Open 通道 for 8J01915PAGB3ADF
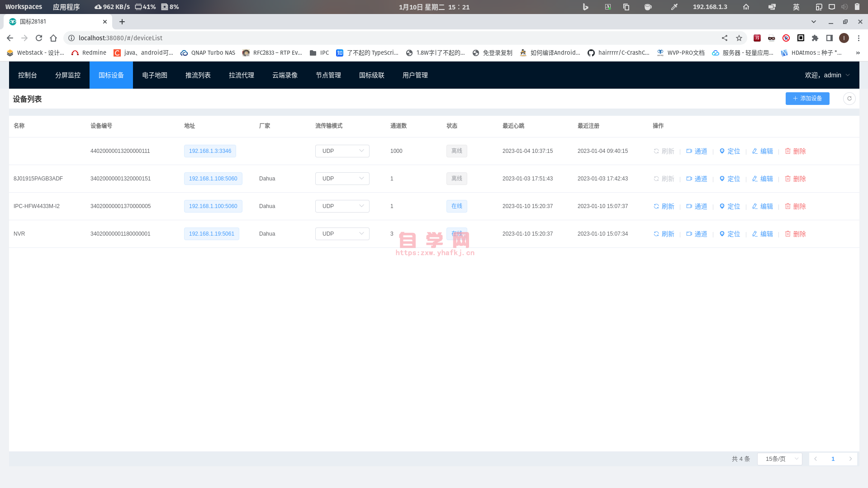This screenshot has height=488, width=868. click(697, 179)
